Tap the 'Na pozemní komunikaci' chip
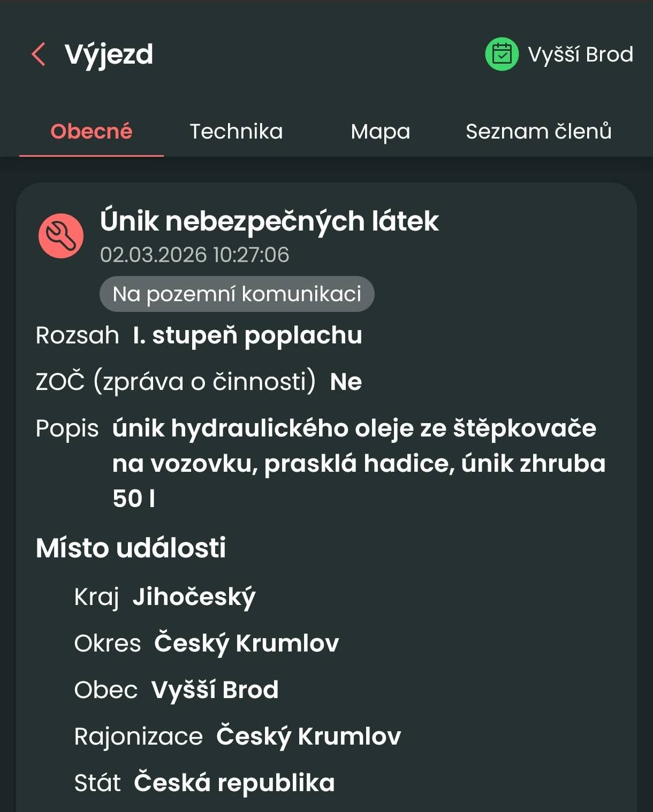653x812 pixels. (x=237, y=294)
